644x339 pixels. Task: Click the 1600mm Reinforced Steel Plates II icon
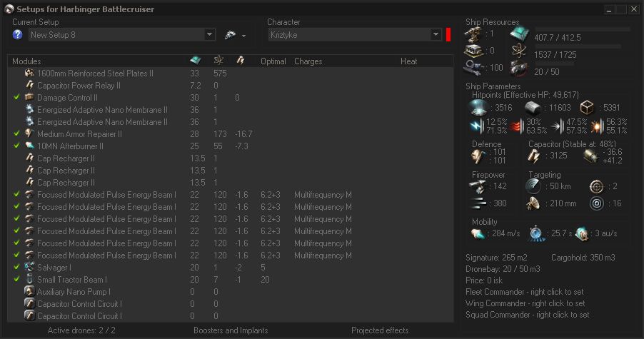(x=29, y=73)
